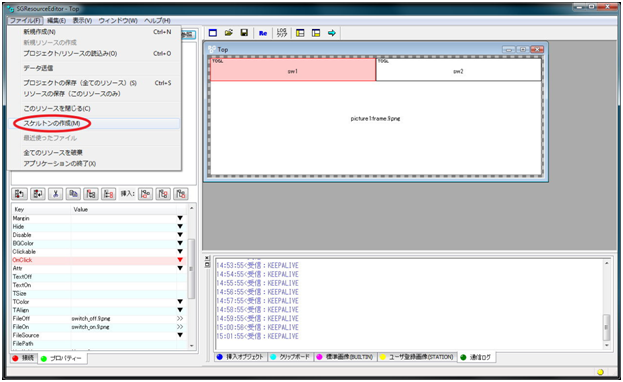Click the Top window title icon
The image size is (623, 382).
(212, 49)
